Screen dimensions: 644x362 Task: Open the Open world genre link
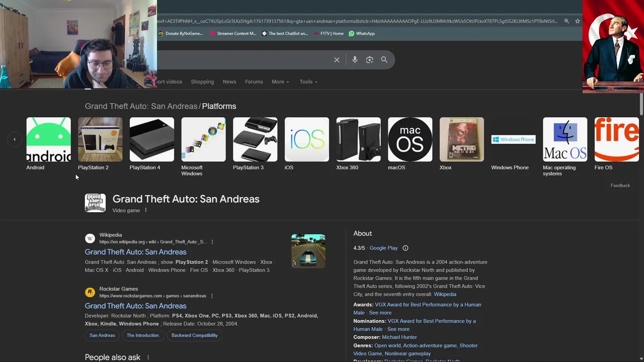point(388,345)
